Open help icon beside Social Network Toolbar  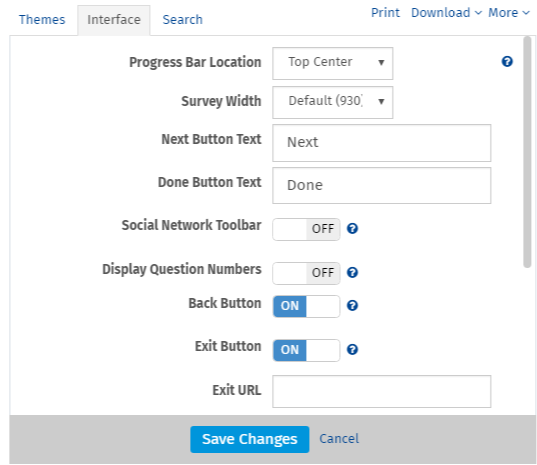pos(352,228)
